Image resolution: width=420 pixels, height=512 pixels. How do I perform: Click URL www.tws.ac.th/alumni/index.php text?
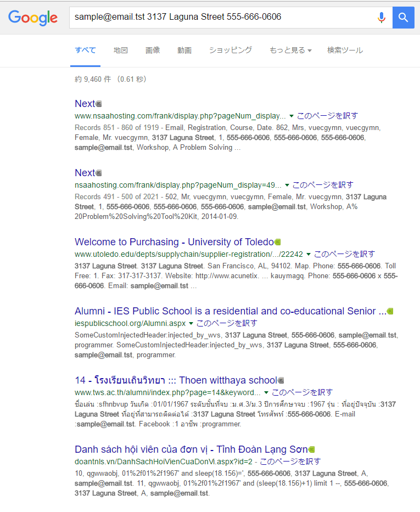coord(167,393)
